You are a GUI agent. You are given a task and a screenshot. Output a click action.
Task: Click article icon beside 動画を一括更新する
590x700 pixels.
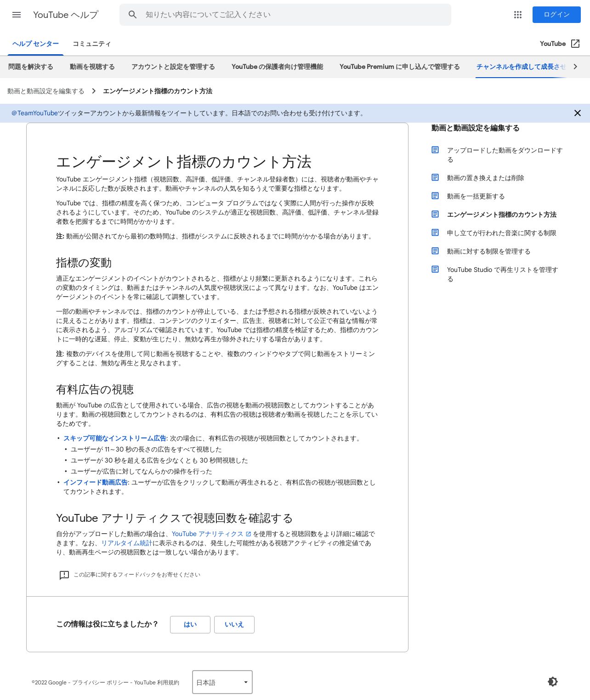tap(435, 196)
